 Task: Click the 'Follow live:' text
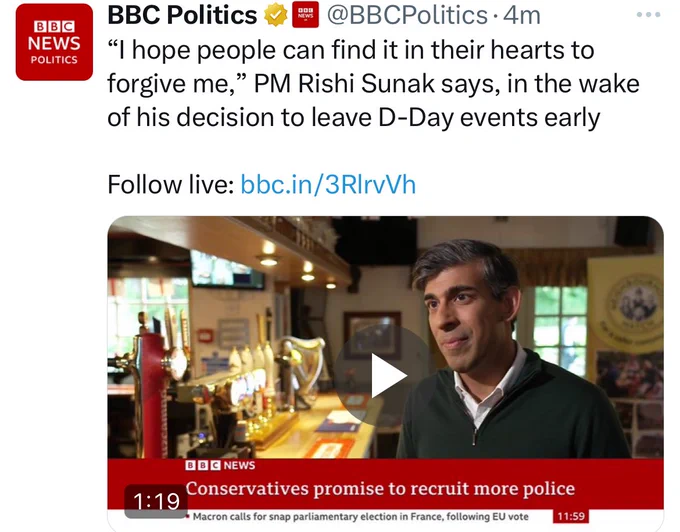[171, 185]
